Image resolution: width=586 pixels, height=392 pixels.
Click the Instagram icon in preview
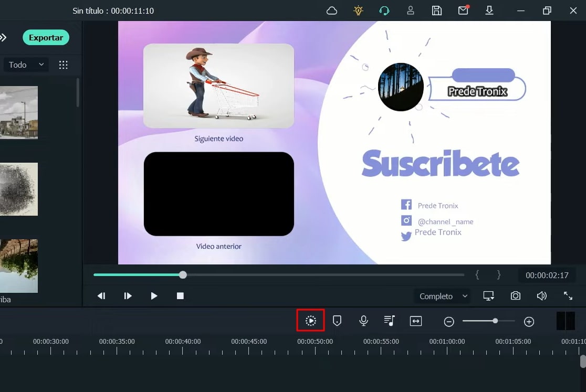pyautogui.click(x=406, y=220)
